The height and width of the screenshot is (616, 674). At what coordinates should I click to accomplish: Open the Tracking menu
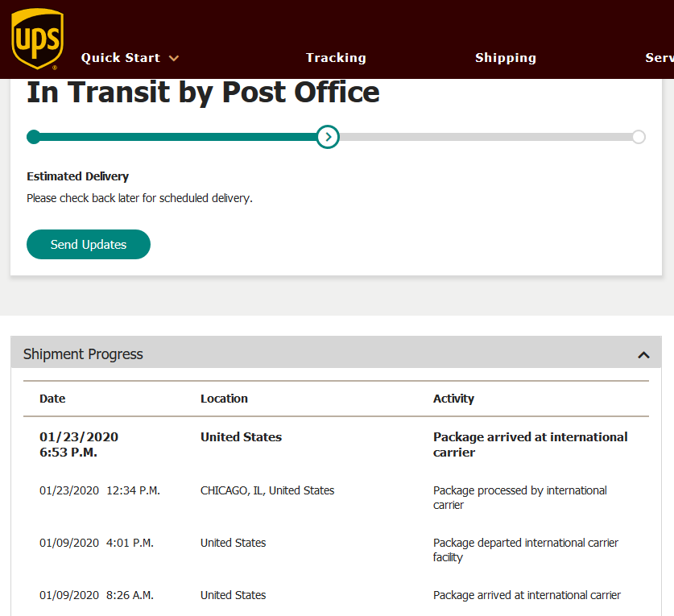tap(336, 58)
